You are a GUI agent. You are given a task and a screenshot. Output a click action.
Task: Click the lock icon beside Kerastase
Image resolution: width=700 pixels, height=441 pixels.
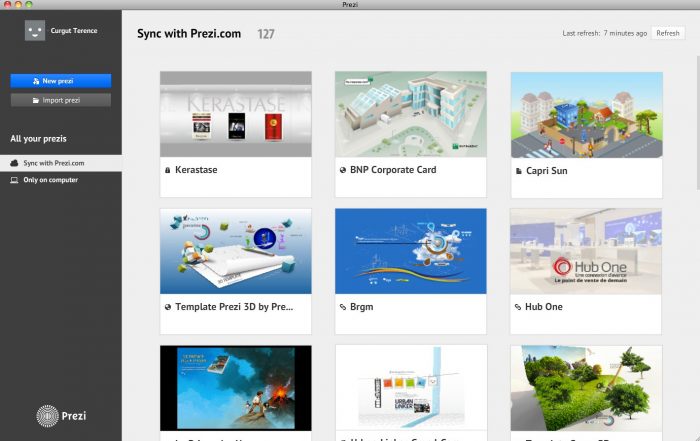pos(167,170)
